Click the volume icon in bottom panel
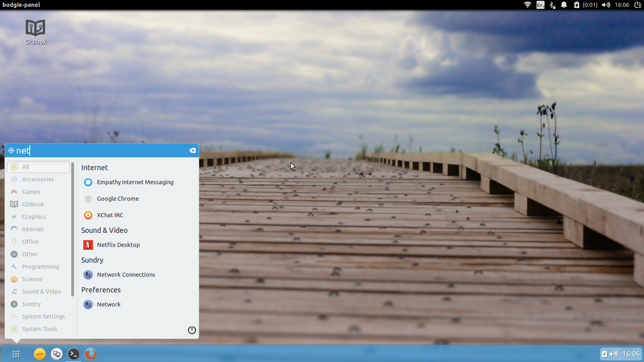Viewport: 644px width, 362px height. pos(614,354)
